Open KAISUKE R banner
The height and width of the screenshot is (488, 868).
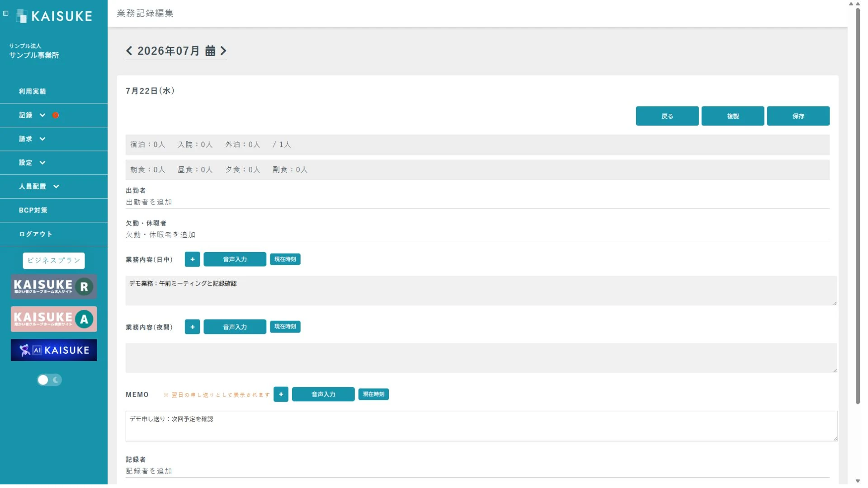pos(54,286)
